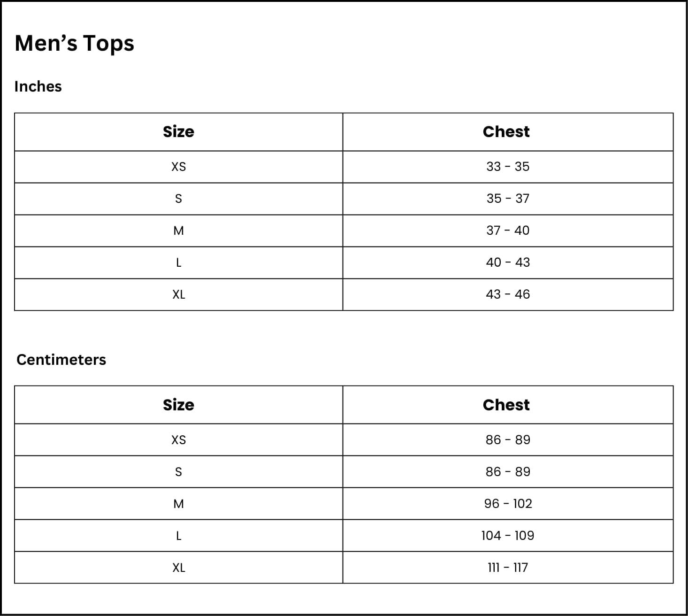
Task: Select the Inches section label
Action: coord(38,86)
